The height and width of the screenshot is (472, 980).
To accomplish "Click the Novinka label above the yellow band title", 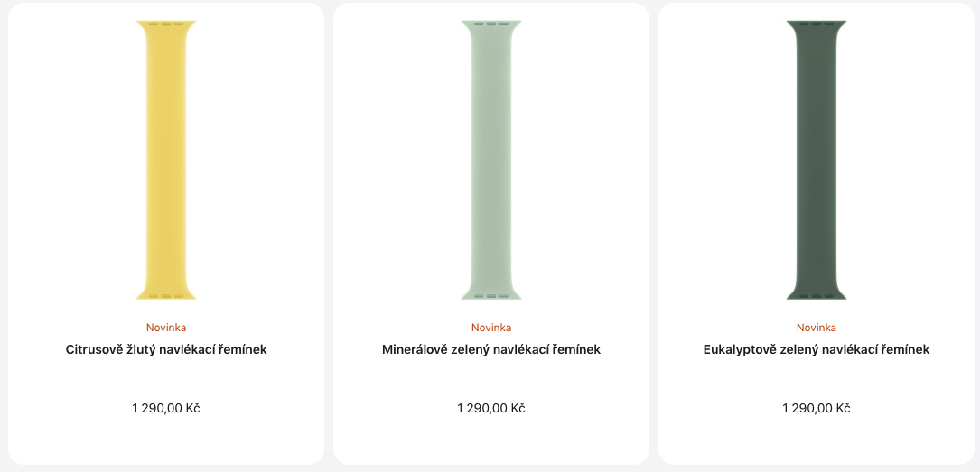I will coord(166,328).
